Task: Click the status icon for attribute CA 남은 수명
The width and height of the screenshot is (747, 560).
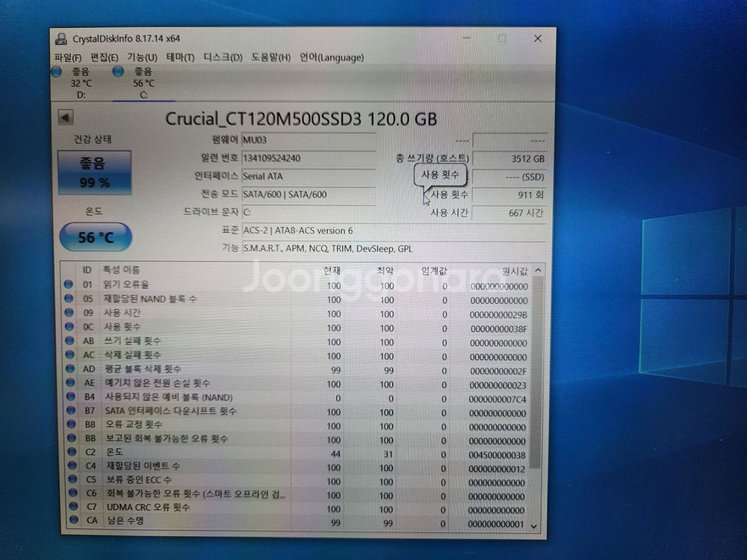Action: tap(74, 520)
